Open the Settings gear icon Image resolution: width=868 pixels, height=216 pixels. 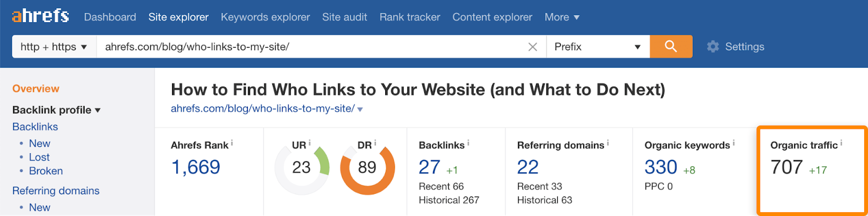pos(713,47)
